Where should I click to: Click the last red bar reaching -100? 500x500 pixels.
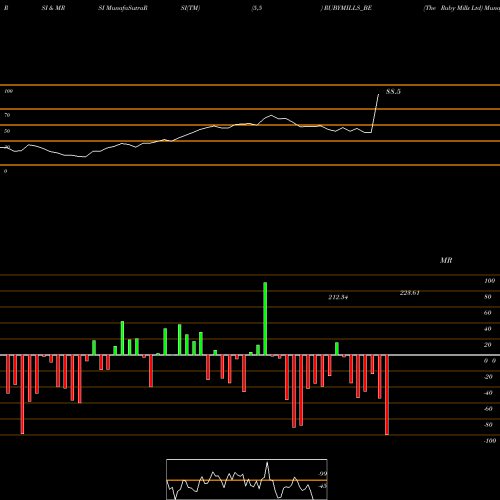pos(387,395)
